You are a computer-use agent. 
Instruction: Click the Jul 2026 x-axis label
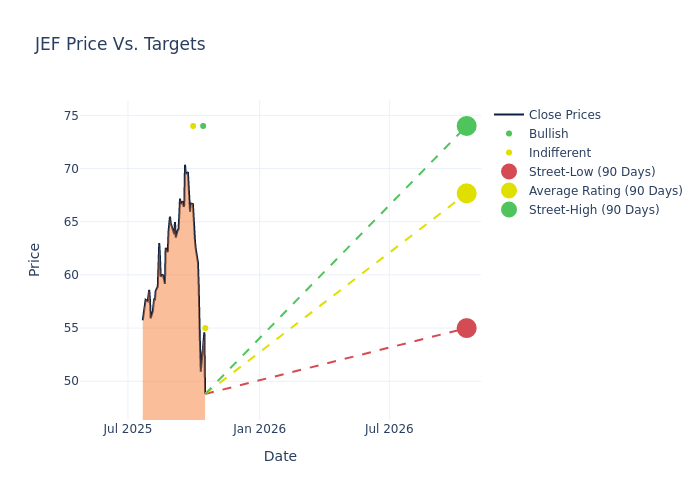tap(389, 429)
